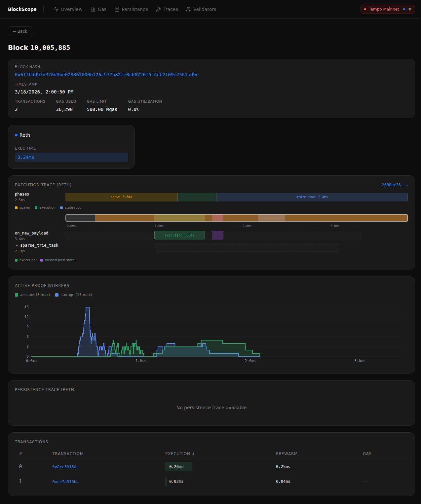Sort by Execution column arrow
This screenshot has width=421, height=504.
[x=193, y=454]
